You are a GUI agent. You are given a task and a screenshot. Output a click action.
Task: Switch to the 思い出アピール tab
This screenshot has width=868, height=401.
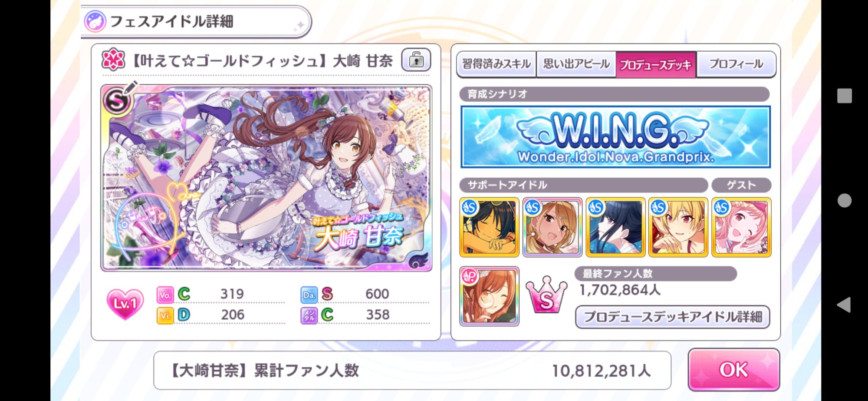576,64
